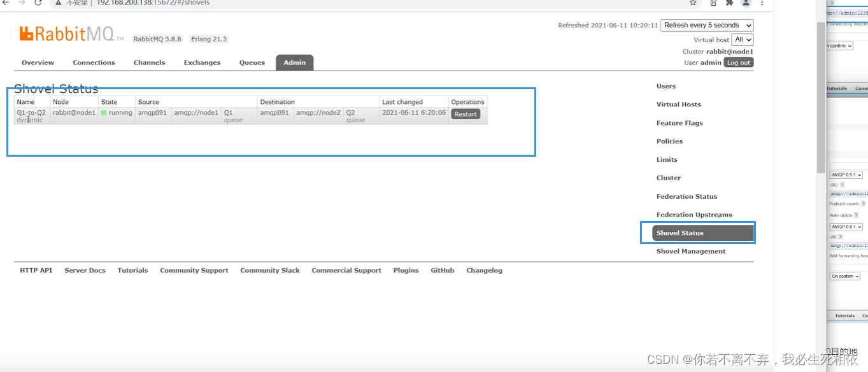Bookmark this page with the star icon

tap(694, 3)
